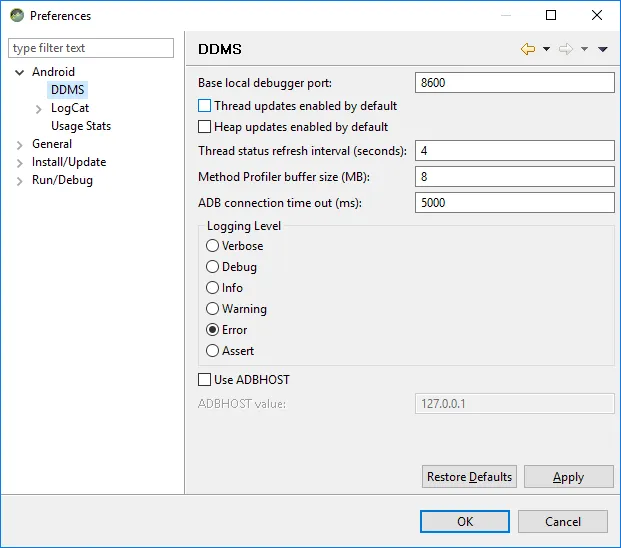Select Warning logging level
The height and width of the screenshot is (548, 621).
[x=212, y=308]
